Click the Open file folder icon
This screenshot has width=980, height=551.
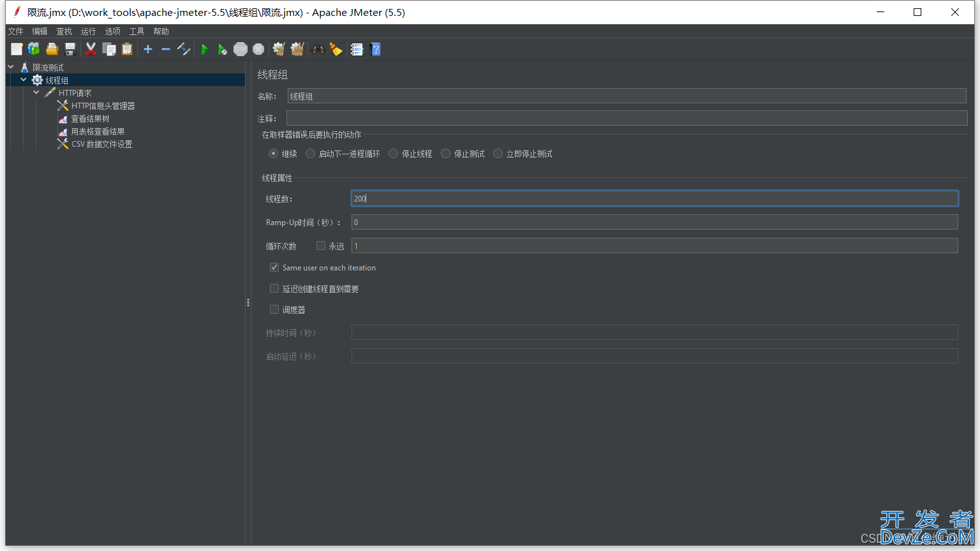point(52,49)
